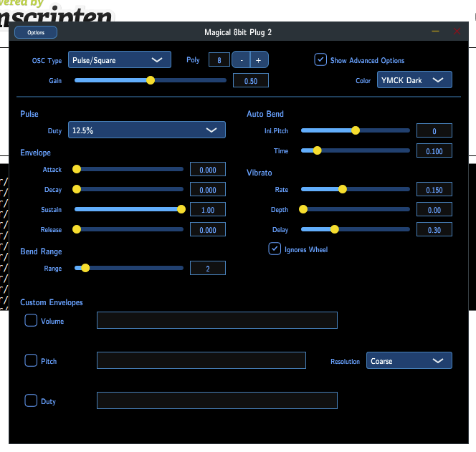Enable the Volume custom envelope checkbox
Image resolution: width=476 pixels, height=452 pixels.
[x=31, y=320]
